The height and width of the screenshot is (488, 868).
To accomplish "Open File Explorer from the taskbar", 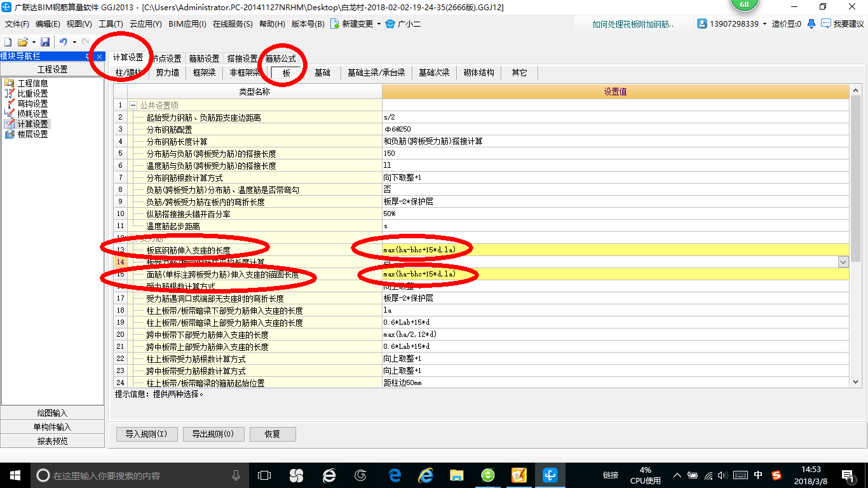I will click(456, 475).
